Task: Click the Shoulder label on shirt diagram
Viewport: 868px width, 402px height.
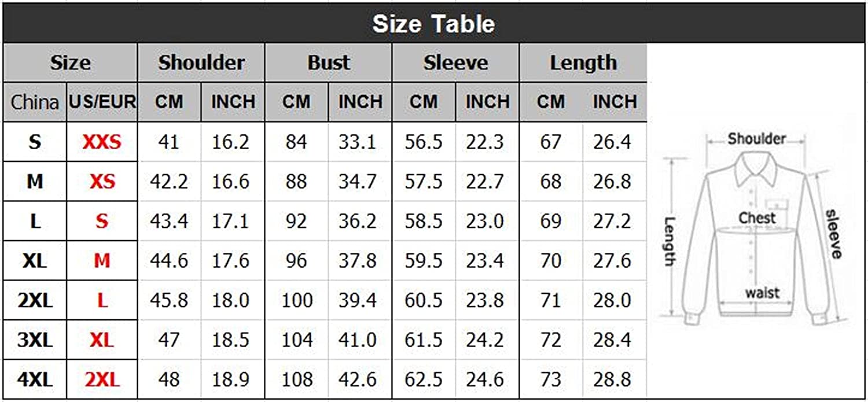Action: (x=756, y=139)
